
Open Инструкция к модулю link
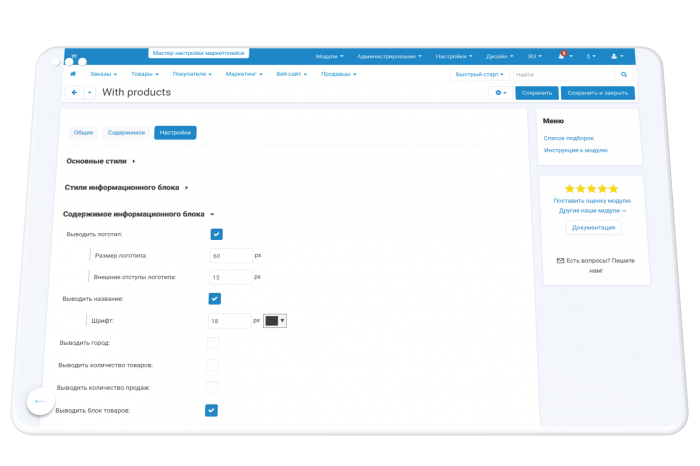pos(575,150)
